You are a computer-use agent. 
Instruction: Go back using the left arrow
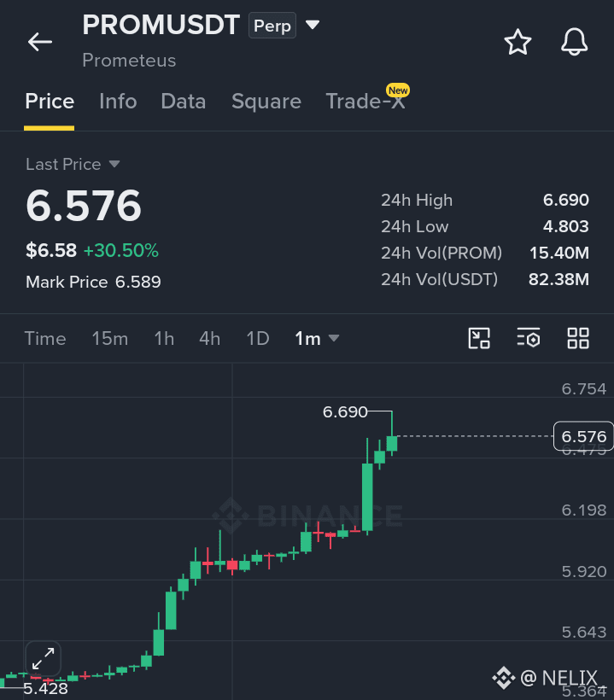click(40, 43)
